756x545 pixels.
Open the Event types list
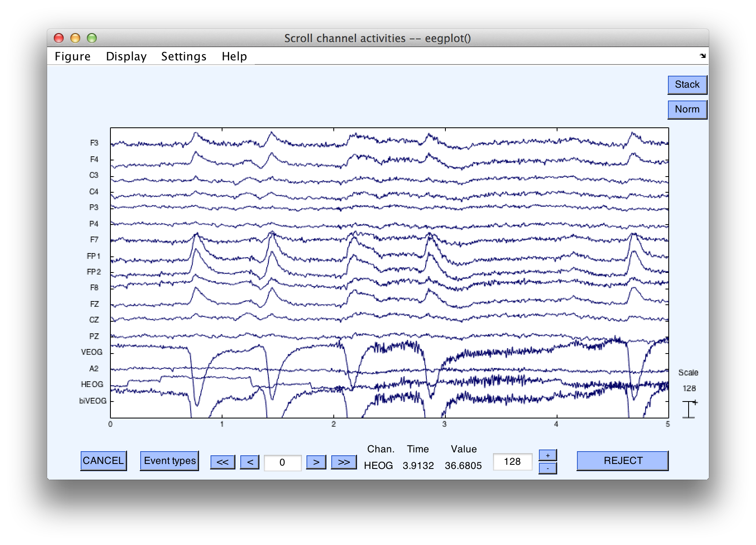pyautogui.click(x=170, y=461)
